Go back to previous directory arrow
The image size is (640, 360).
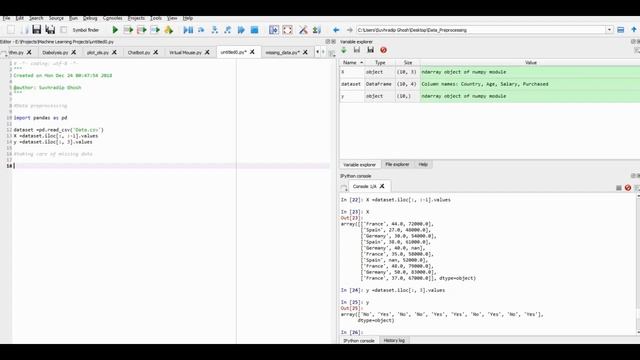click(x=336, y=30)
